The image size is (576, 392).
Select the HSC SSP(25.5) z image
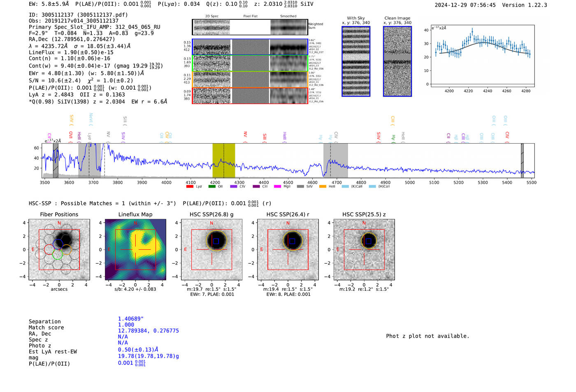tap(364, 249)
